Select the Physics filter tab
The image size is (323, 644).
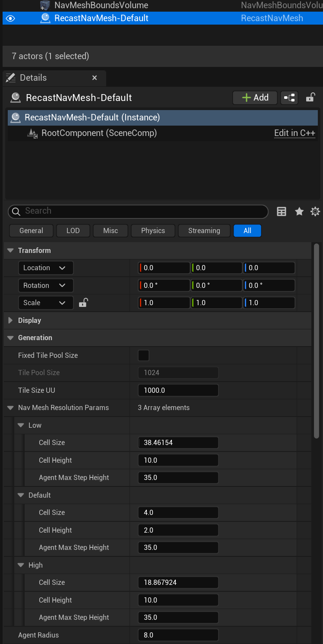pyautogui.click(x=153, y=230)
